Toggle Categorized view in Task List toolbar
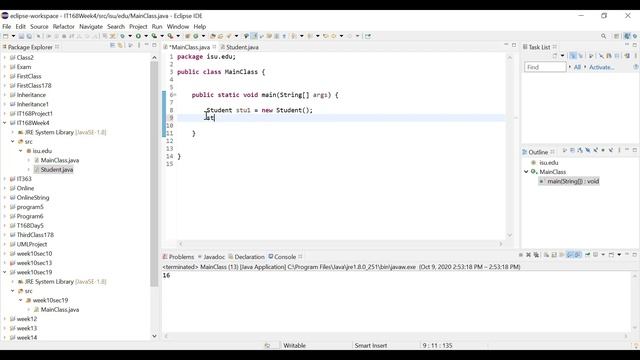This screenshot has width=640, height=360. (x=573, y=56)
